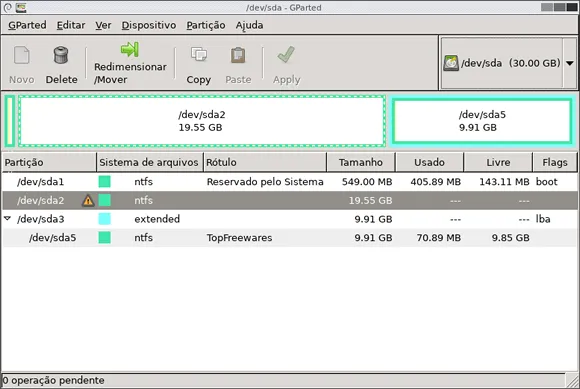Open the Dispositivo menu
This screenshot has height=389, width=580.
[x=149, y=25]
